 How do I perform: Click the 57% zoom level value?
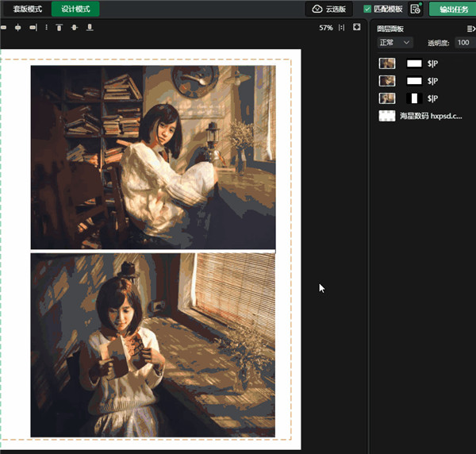pos(326,28)
